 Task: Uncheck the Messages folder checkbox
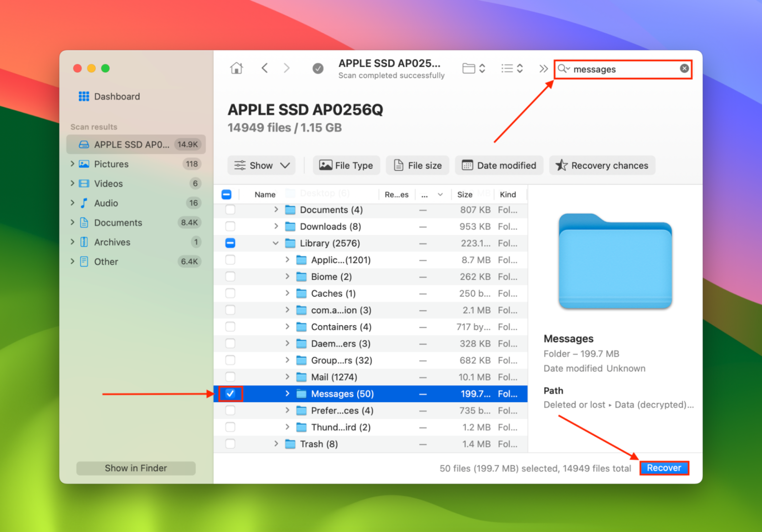click(230, 393)
